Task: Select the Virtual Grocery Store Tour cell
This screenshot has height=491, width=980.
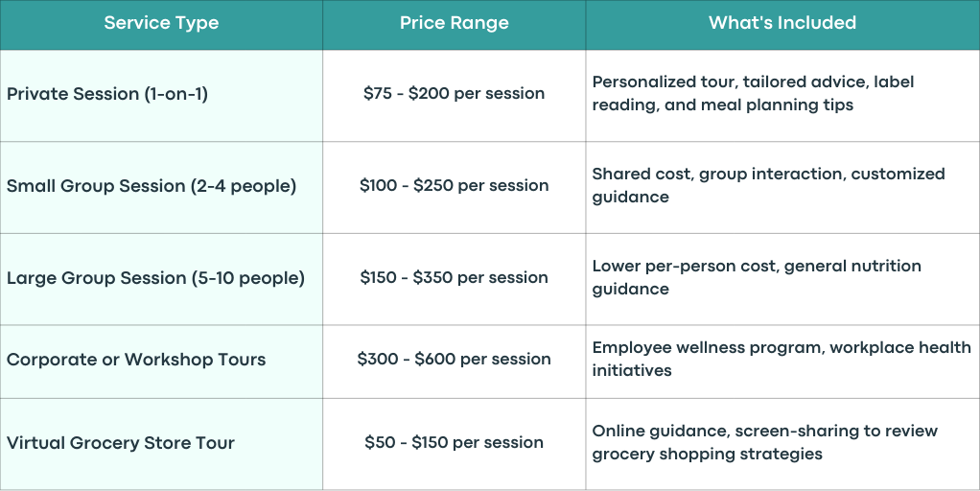Action: (161, 444)
